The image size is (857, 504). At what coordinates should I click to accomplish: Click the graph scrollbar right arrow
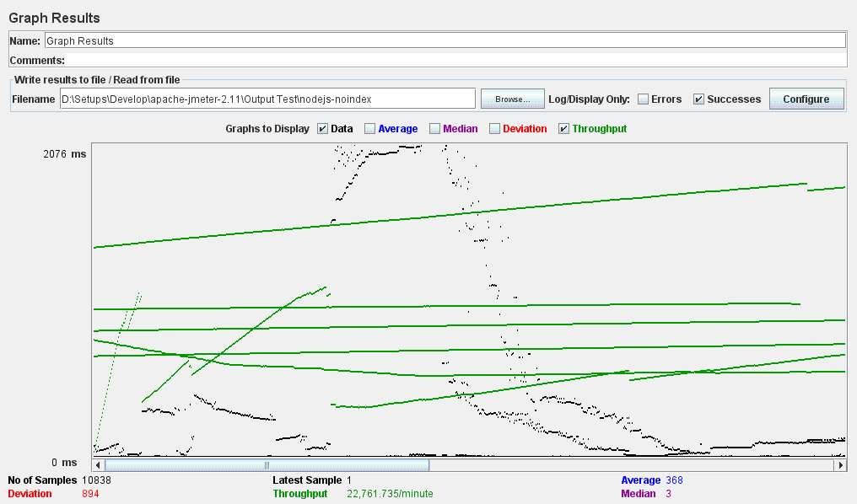point(841,465)
